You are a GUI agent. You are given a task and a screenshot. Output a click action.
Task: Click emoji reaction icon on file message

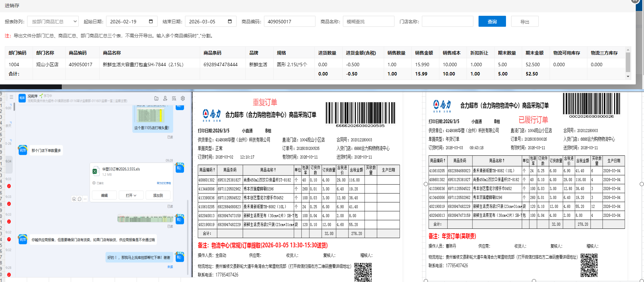click(74, 199)
